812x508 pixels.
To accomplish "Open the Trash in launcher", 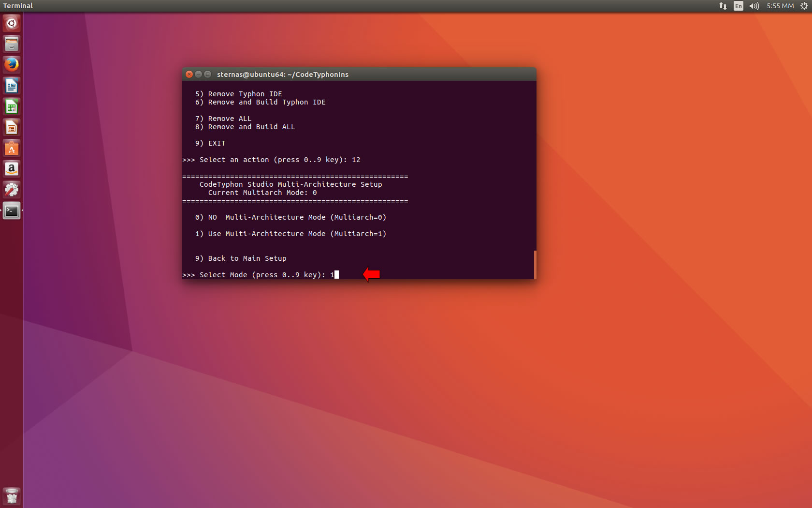I will (x=12, y=496).
